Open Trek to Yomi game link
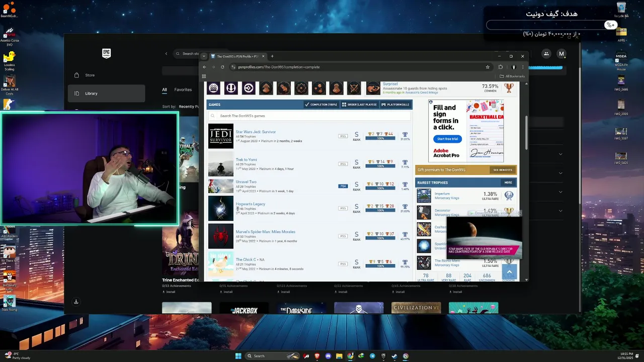 coord(246,159)
